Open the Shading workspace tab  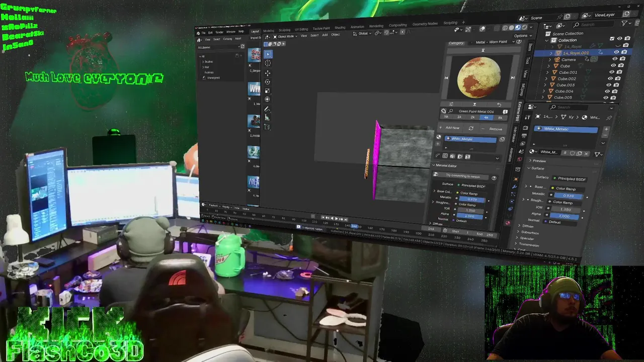[340, 28]
